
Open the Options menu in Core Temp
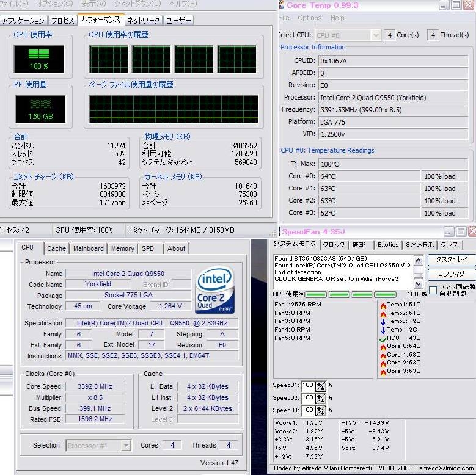[309, 18]
